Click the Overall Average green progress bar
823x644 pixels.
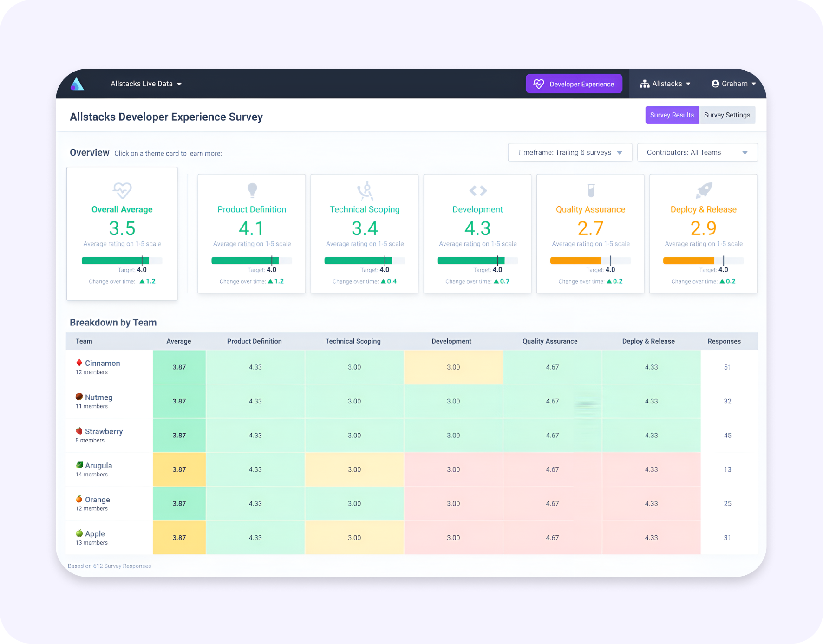[115, 261]
